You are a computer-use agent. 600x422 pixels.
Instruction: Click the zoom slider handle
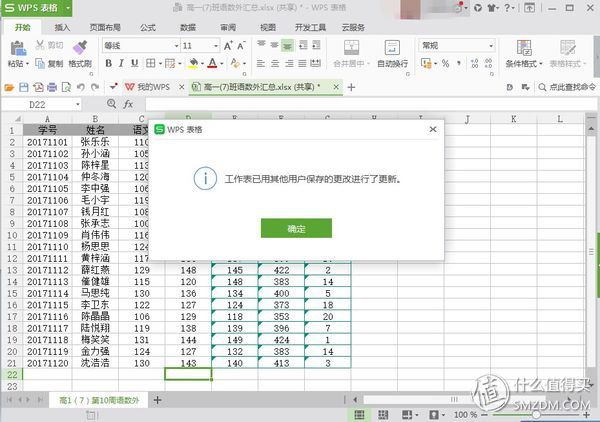click(536, 415)
